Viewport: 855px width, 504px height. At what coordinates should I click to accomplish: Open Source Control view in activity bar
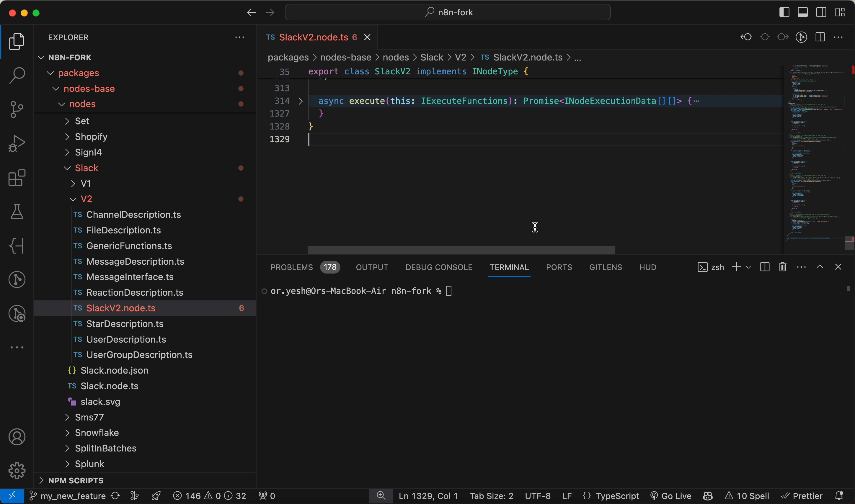(x=17, y=109)
